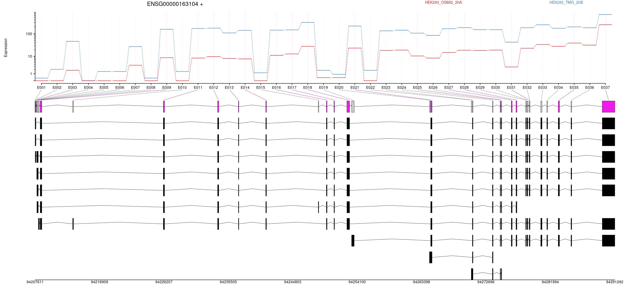
Task: Click exon label E027
Action: pyautogui.click(x=449, y=87)
